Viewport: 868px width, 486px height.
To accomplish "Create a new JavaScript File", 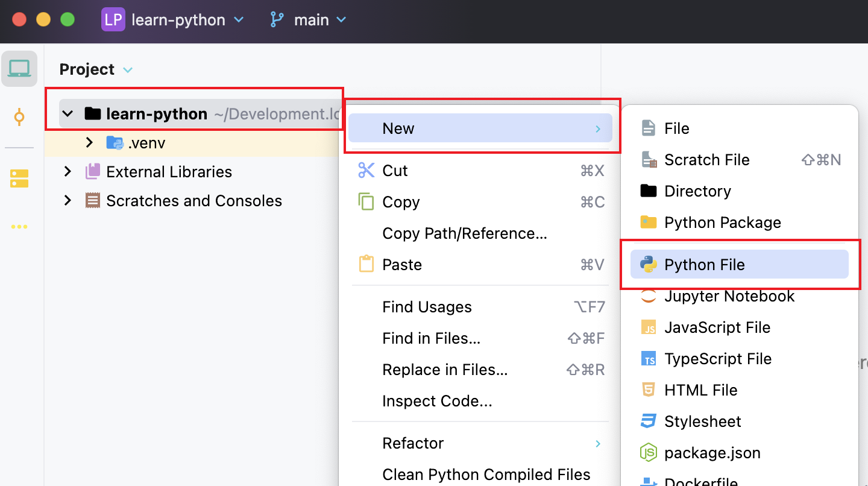I will 740,327.
